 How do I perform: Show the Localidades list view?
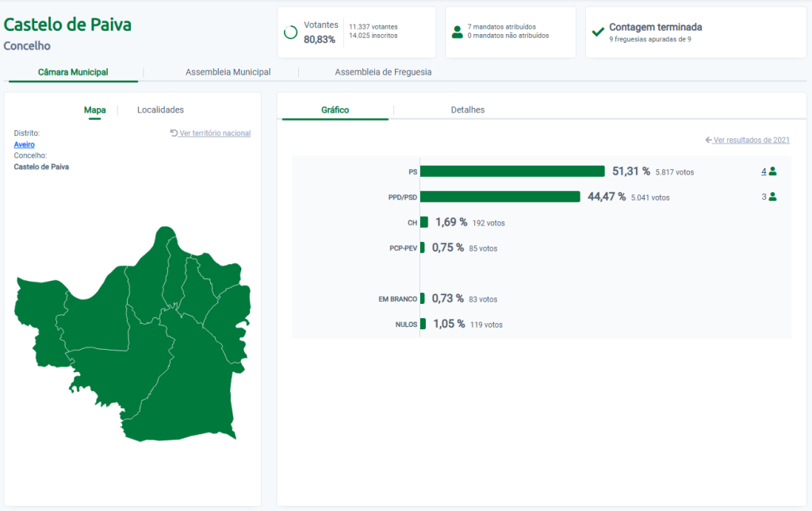pos(160,110)
